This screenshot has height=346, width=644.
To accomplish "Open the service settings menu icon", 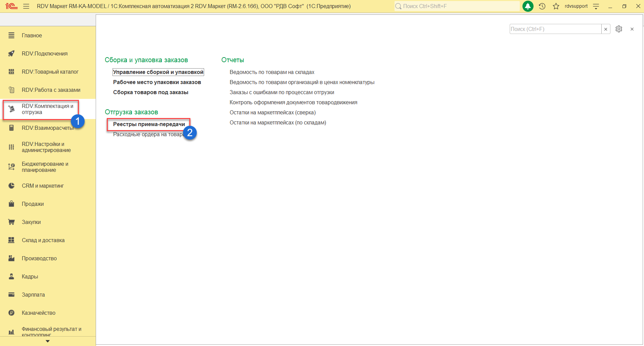I will [596, 6].
